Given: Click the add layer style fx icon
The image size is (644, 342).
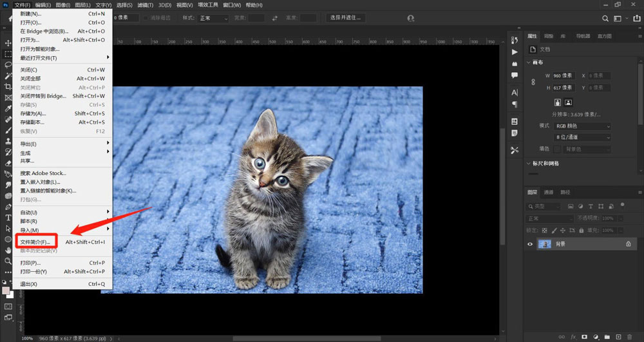Looking at the screenshot, I should click(573, 336).
